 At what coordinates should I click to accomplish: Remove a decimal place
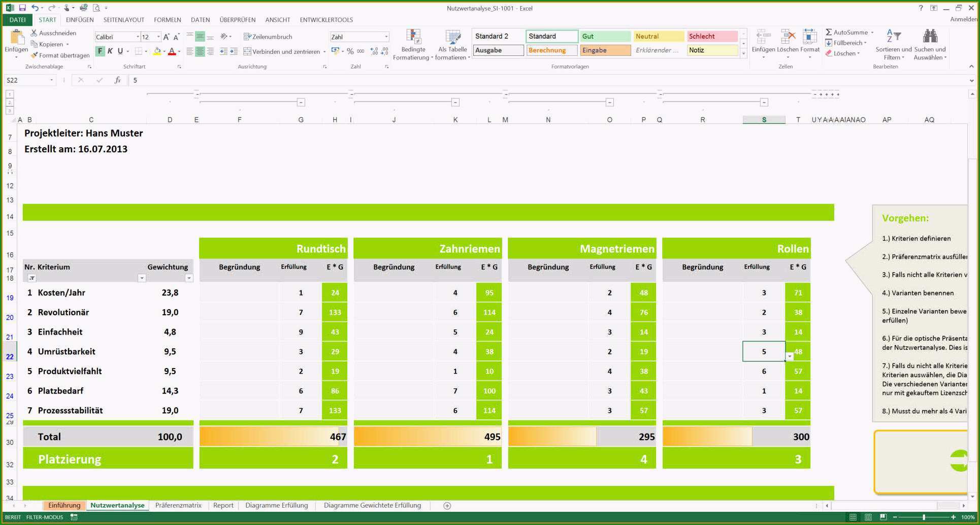click(x=384, y=51)
